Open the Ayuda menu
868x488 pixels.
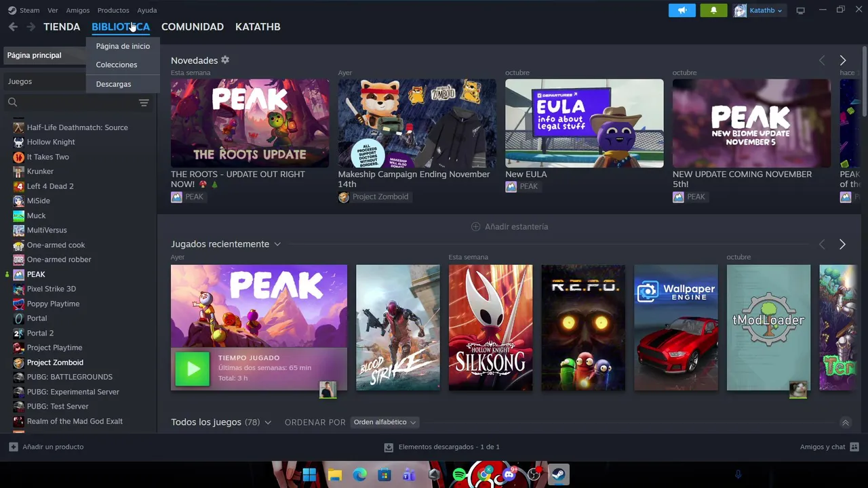pos(147,10)
